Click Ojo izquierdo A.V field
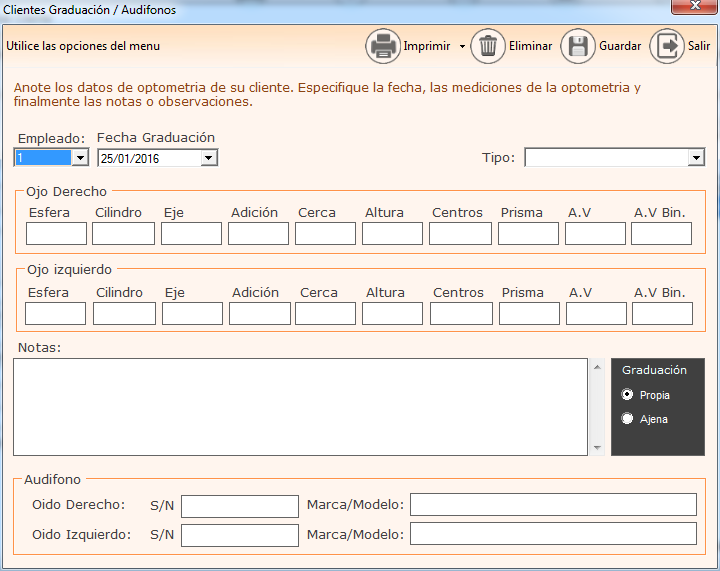 [596, 313]
